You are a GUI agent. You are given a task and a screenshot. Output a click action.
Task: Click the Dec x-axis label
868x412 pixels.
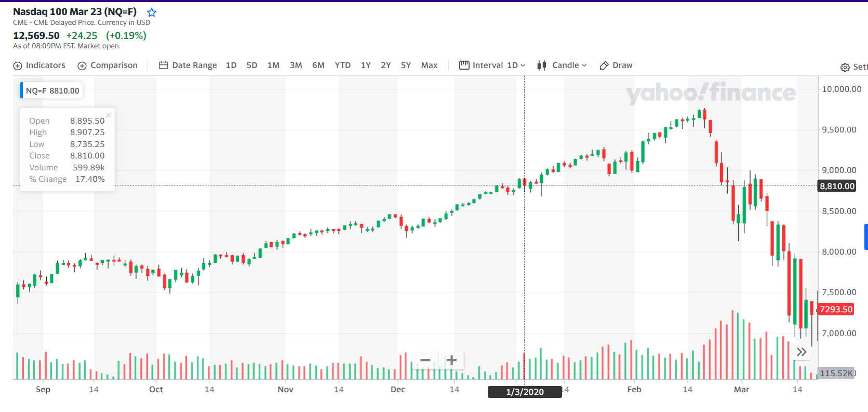[398, 389]
